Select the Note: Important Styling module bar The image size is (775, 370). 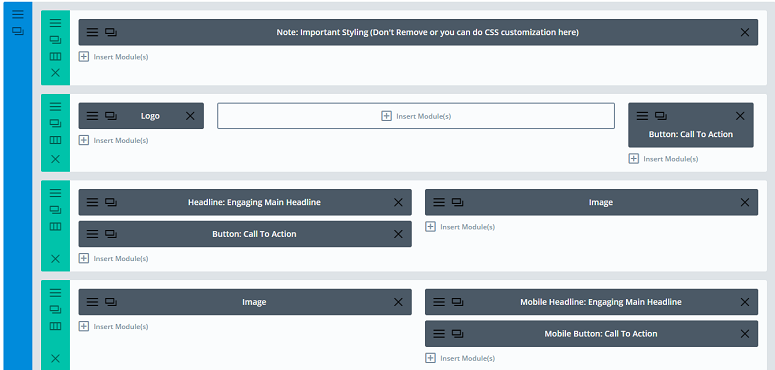coord(418,32)
